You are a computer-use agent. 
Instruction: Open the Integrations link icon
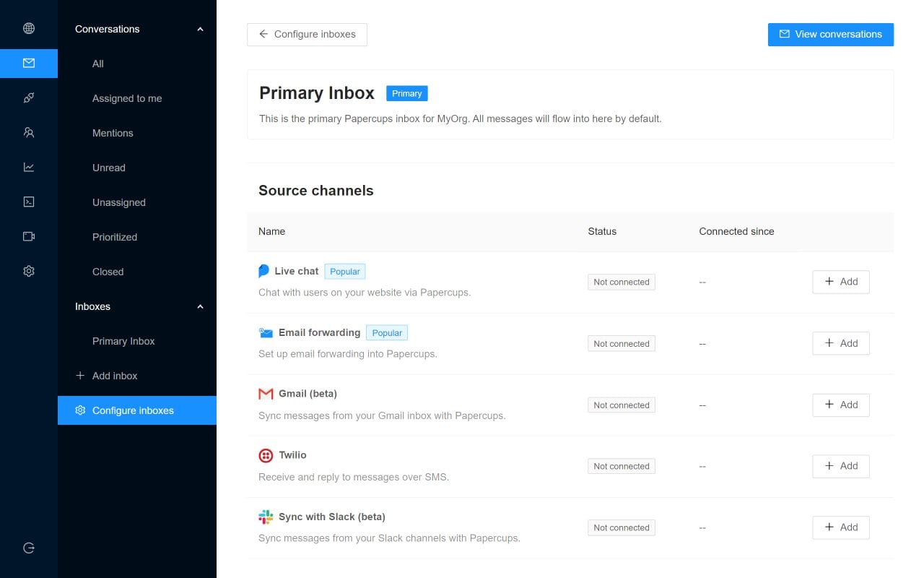pyautogui.click(x=29, y=98)
